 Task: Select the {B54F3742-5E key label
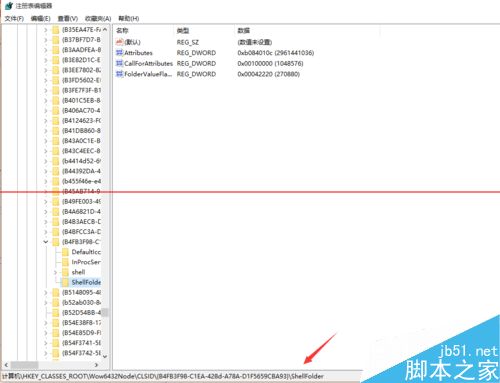pyautogui.click(x=81, y=353)
